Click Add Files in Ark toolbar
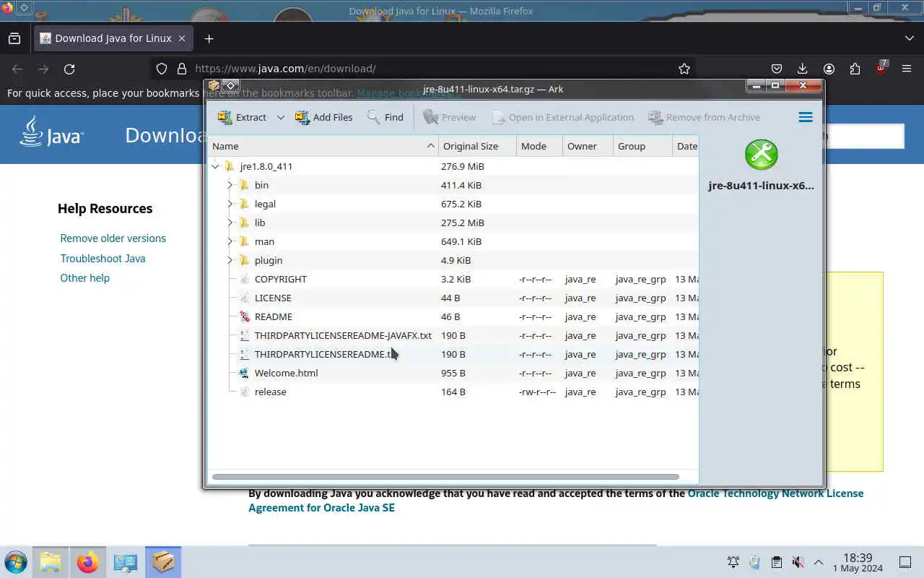The image size is (924, 578). [x=323, y=117]
